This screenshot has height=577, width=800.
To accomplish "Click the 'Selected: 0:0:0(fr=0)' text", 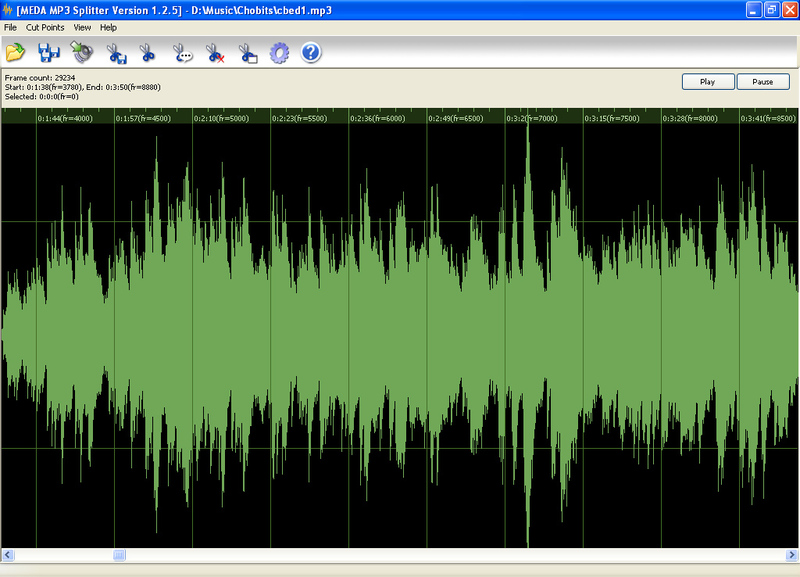I will [42, 96].
